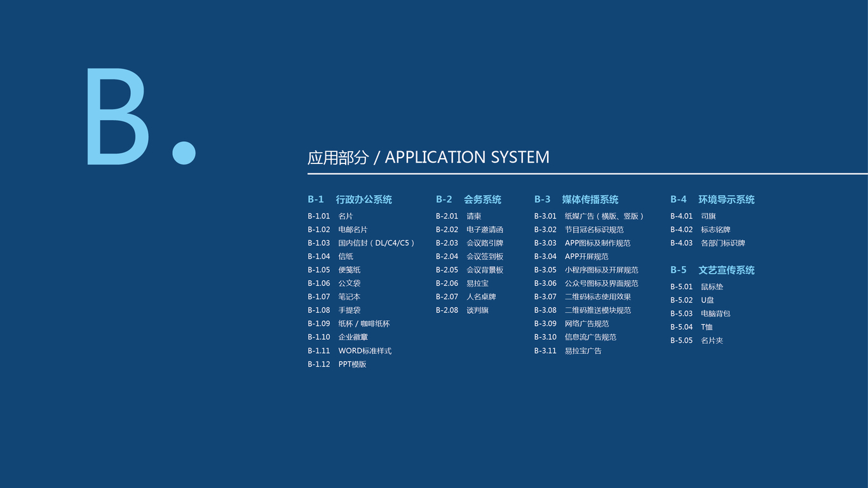Click entry 'B-1.10 企业徽章'
The height and width of the screenshot is (488, 868).
point(338,337)
